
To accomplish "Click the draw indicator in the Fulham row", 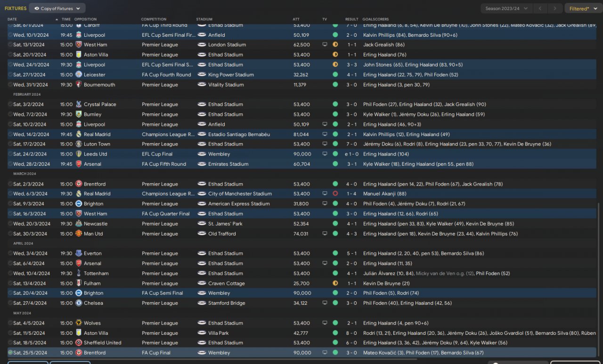I will 335,283.
